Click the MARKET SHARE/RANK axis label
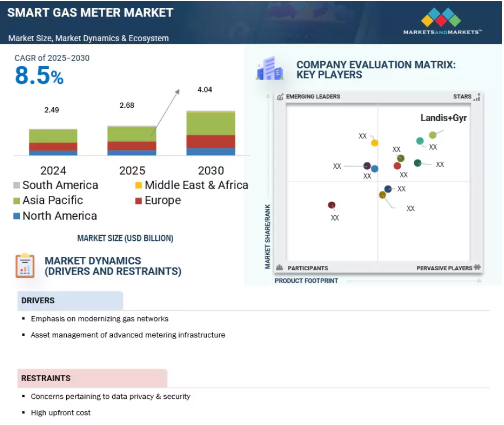 (x=267, y=237)
